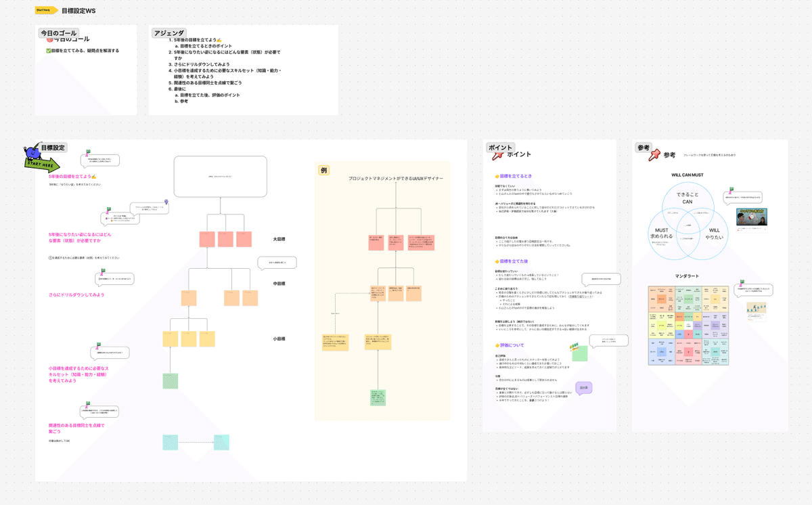Image resolution: width=812 pixels, height=505 pixels.
Task: Select the green START HERE arrow sticker
Action: pos(42,164)
